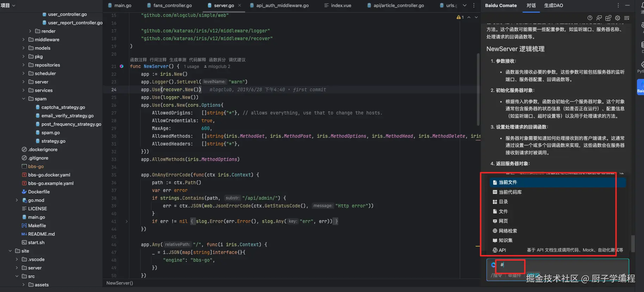
Task: Open the Comate panel's vertical dots options
Action: tap(618, 5)
